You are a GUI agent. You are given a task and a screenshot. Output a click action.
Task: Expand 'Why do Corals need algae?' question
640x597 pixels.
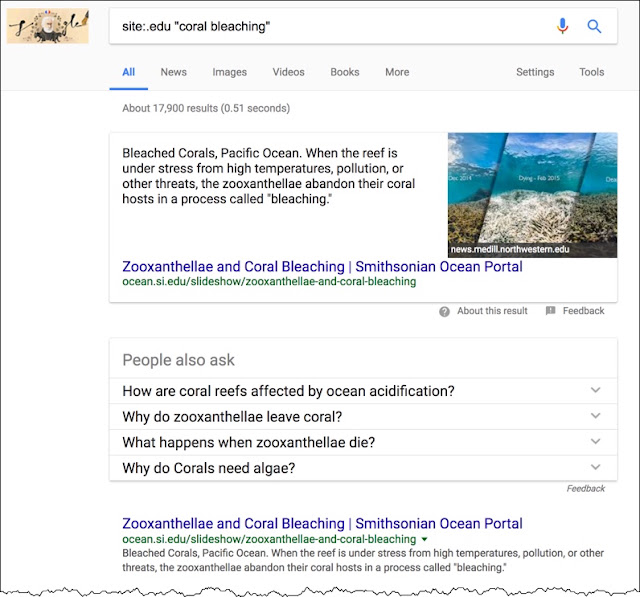(x=363, y=468)
